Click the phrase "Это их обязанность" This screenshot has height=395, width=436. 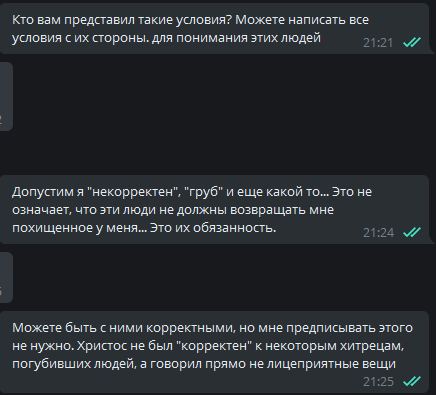coord(213,228)
